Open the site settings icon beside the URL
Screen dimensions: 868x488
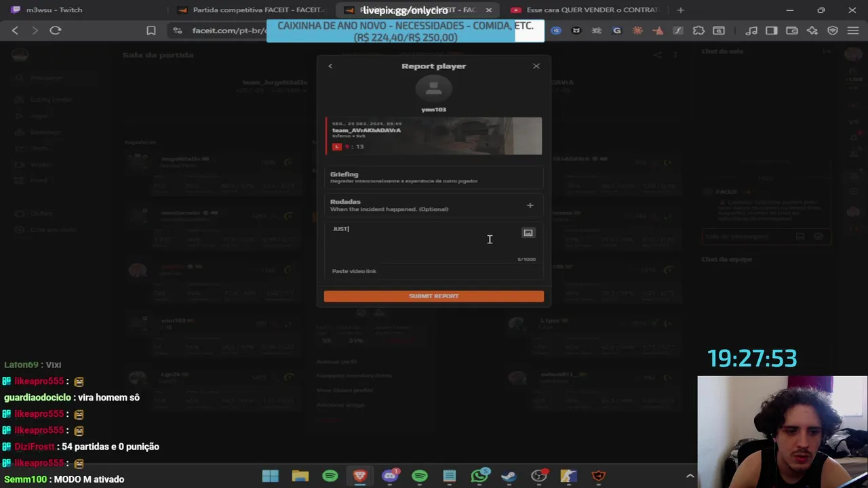178,30
